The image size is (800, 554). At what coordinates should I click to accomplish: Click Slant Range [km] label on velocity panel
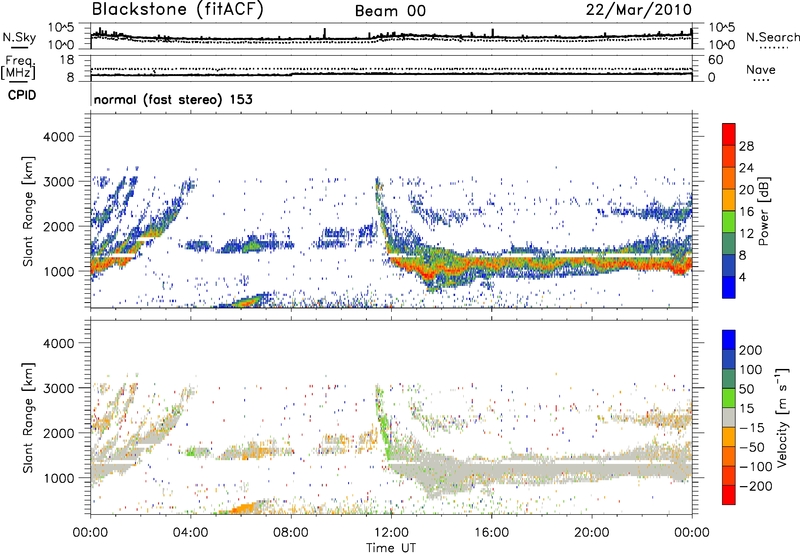click(28, 417)
